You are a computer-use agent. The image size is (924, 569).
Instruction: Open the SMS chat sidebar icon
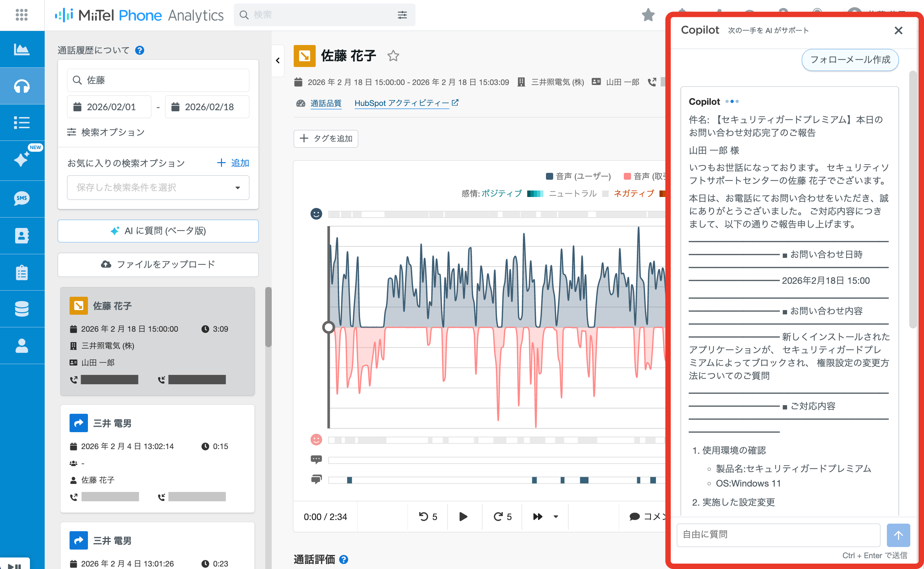pyautogui.click(x=22, y=198)
